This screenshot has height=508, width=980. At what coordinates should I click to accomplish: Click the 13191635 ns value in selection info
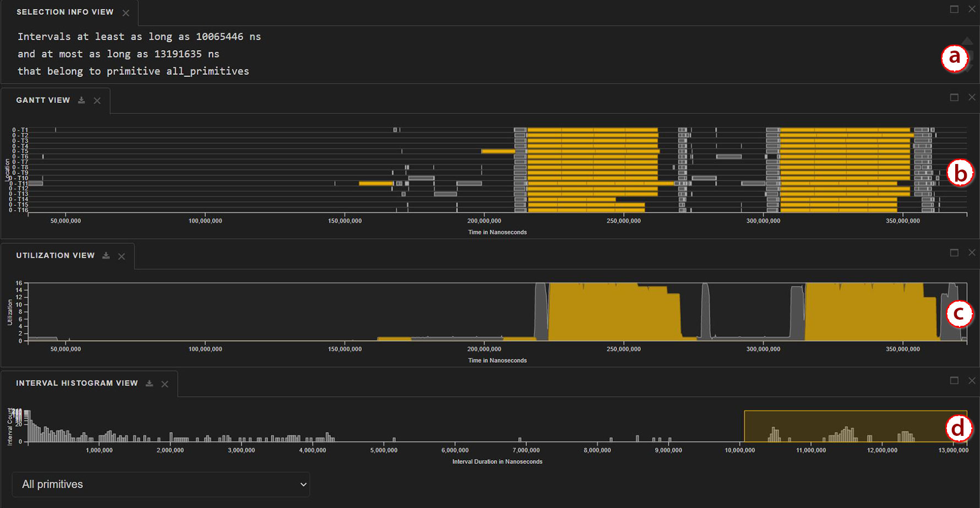pyautogui.click(x=187, y=54)
